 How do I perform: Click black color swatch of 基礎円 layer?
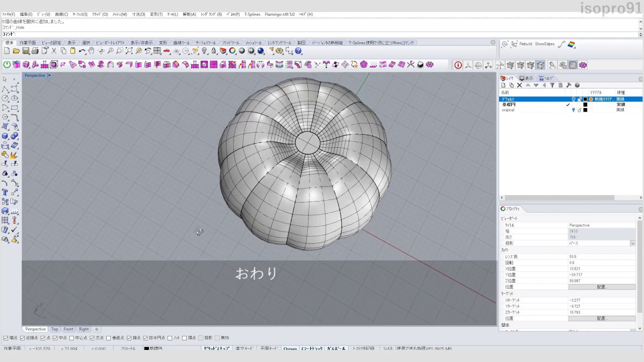[x=585, y=105]
